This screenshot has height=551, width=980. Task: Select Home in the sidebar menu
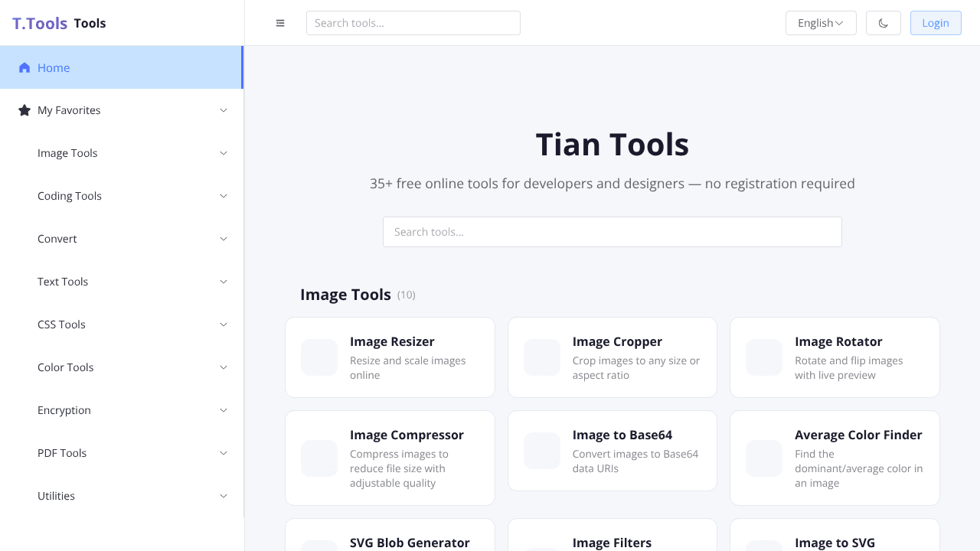122,67
